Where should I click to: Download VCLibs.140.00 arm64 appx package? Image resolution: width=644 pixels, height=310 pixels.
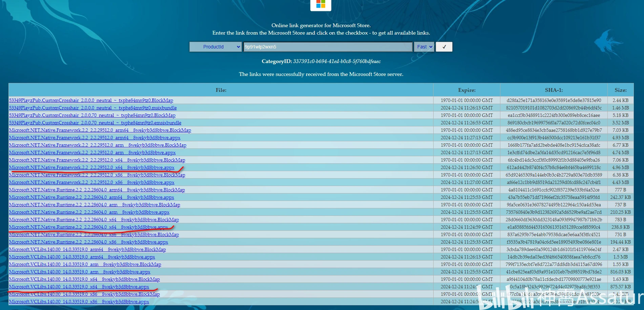point(82,257)
